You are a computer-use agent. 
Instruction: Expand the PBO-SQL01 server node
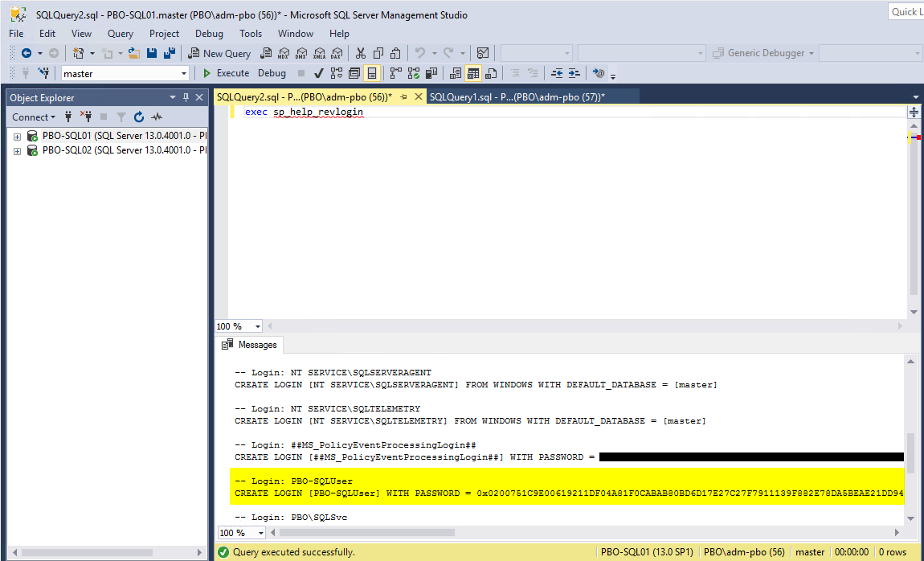(x=17, y=136)
